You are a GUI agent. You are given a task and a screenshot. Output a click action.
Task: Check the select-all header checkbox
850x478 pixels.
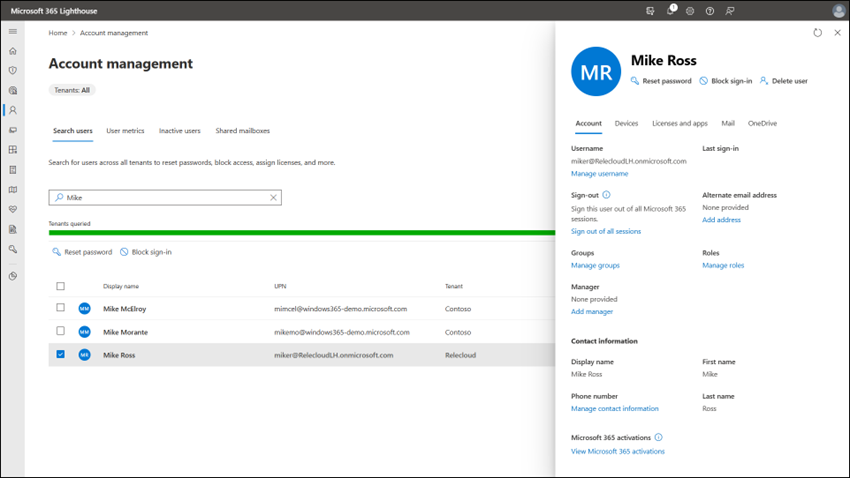tap(61, 286)
